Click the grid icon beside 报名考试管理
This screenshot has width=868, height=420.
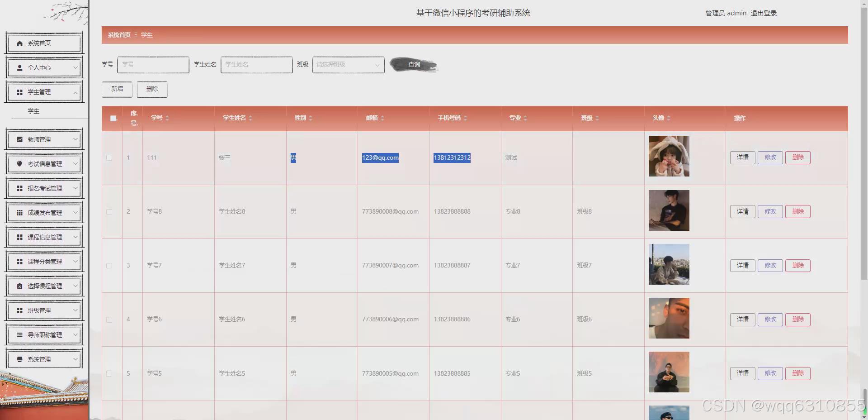click(19, 188)
